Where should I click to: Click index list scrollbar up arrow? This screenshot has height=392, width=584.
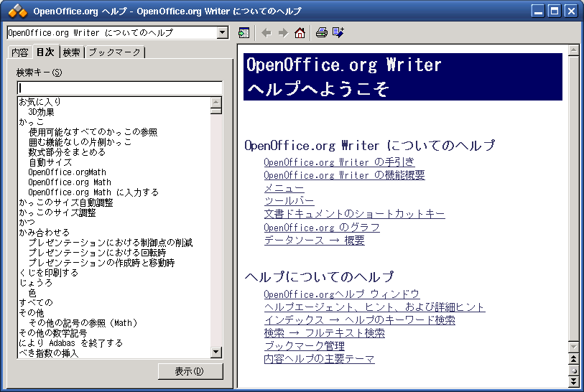tap(216, 102)
